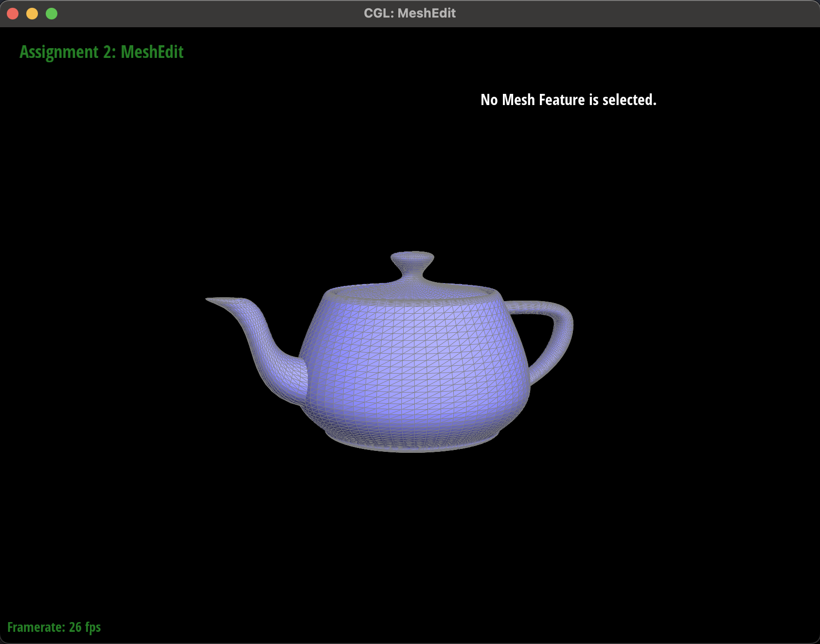
Task: Select the tip of the teapot spout
Action: (210, 300)
